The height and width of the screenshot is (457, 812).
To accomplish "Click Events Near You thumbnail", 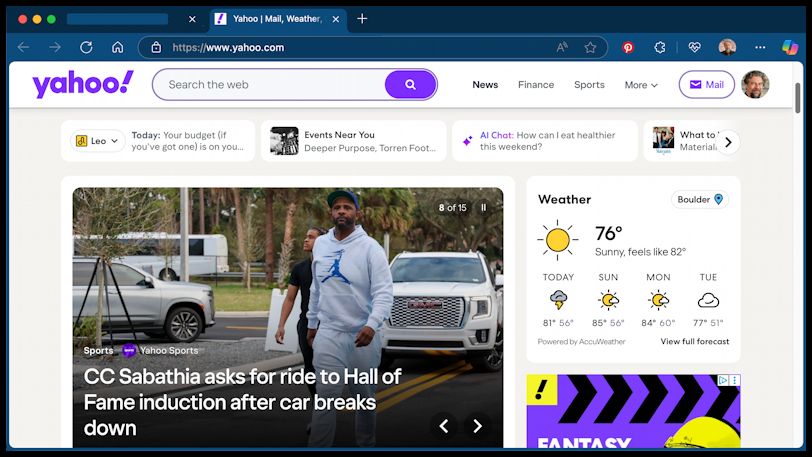I will tap(284, 141).
